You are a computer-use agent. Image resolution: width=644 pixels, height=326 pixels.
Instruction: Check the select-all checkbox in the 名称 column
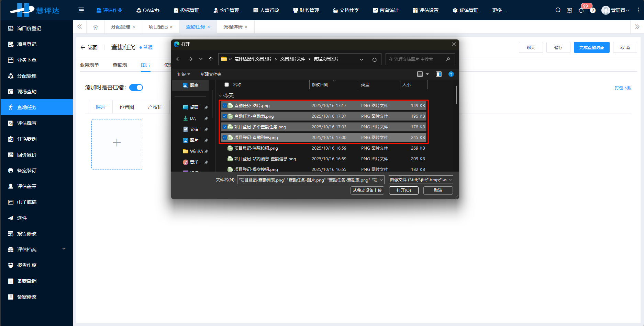coord(226,84)
